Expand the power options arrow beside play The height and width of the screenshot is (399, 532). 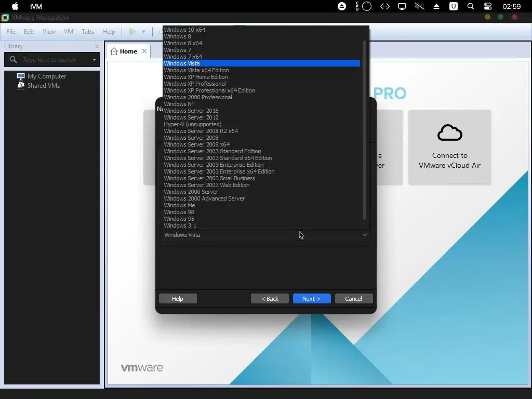143,32
